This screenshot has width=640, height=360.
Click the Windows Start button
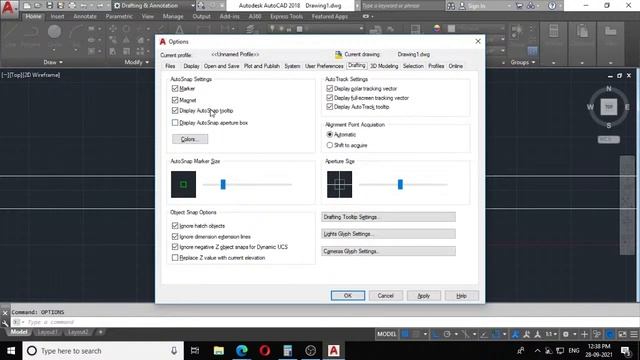[11, 351]
